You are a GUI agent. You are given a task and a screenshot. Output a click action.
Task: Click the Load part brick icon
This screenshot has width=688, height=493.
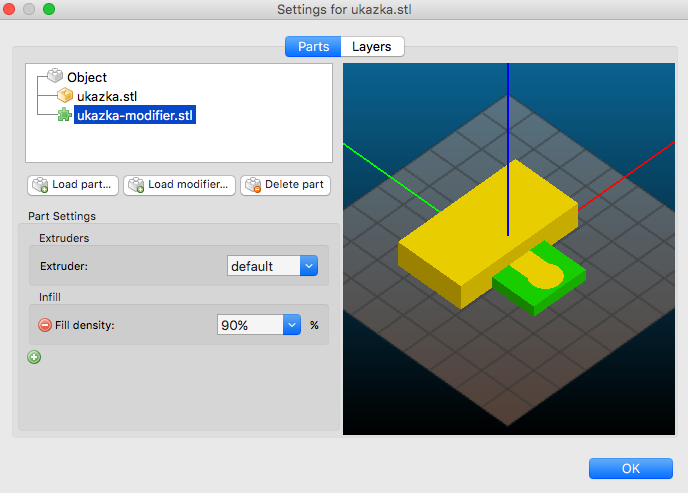click(40, 185)
